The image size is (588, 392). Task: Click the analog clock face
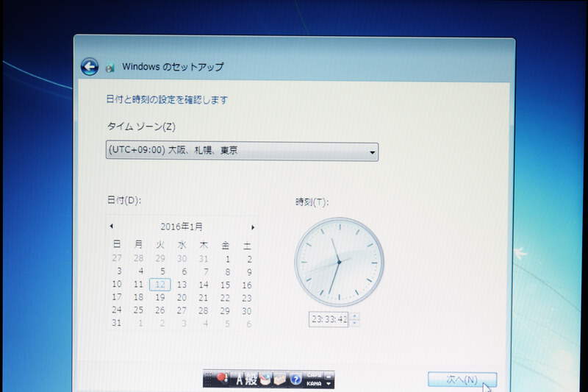click(339, 263)
